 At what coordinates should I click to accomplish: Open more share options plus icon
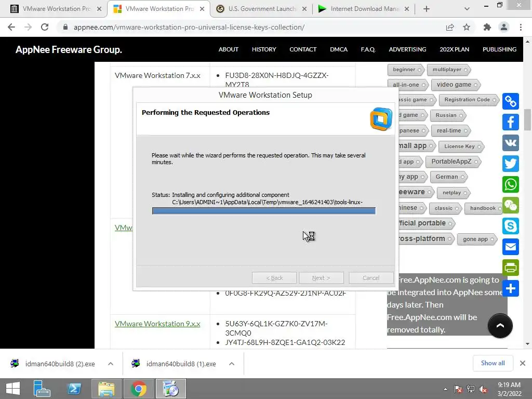pyautogui.click(x=511, y=288)
